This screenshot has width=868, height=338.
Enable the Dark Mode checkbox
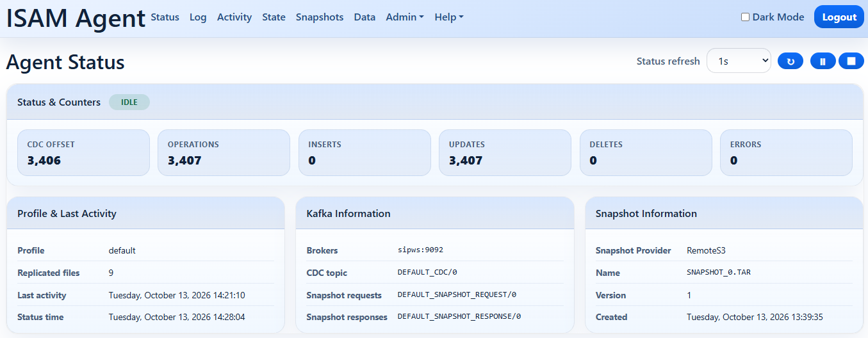point(745,17)
